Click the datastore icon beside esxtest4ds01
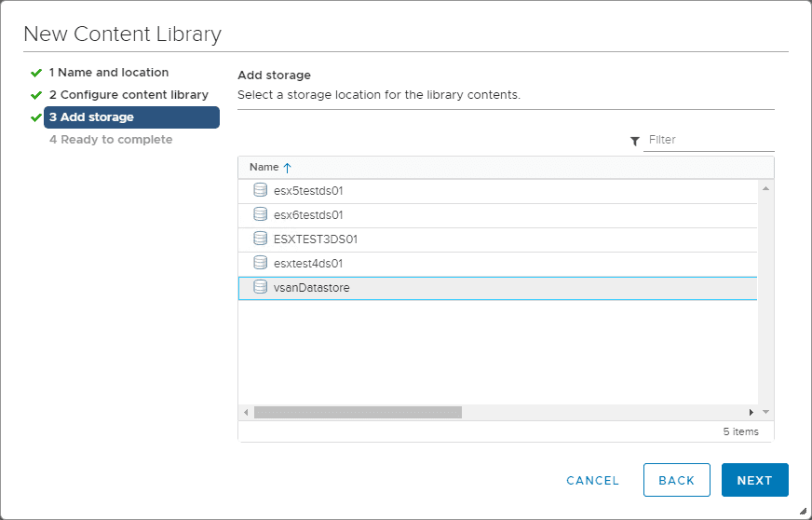This screenshot has height=520, width=812. click(261, 263)
